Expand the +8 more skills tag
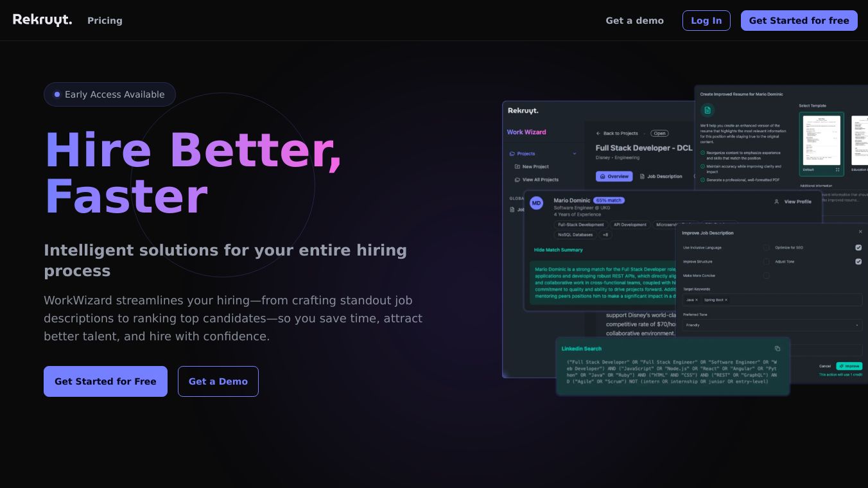The image size is (868, 488). point(605,235)
